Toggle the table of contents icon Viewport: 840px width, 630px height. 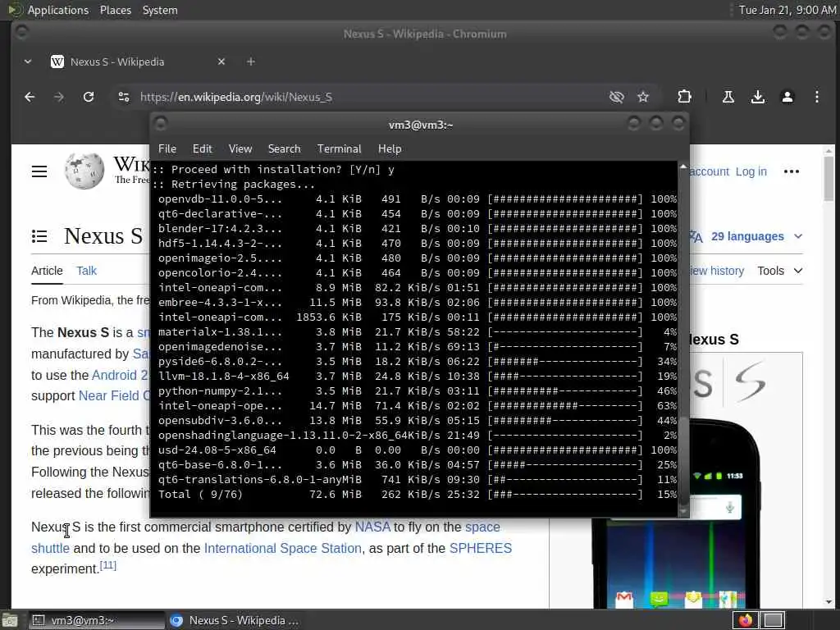[39, 236]
